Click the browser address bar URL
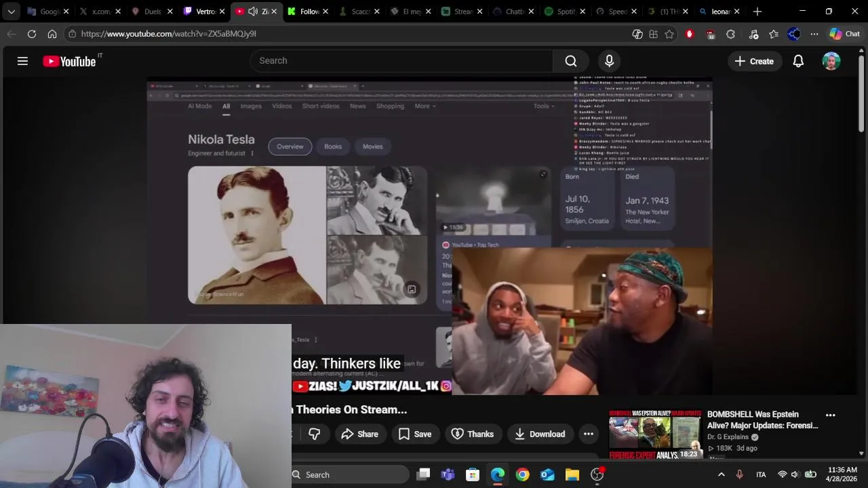This screenshot has height=488, width=868. 169,34
